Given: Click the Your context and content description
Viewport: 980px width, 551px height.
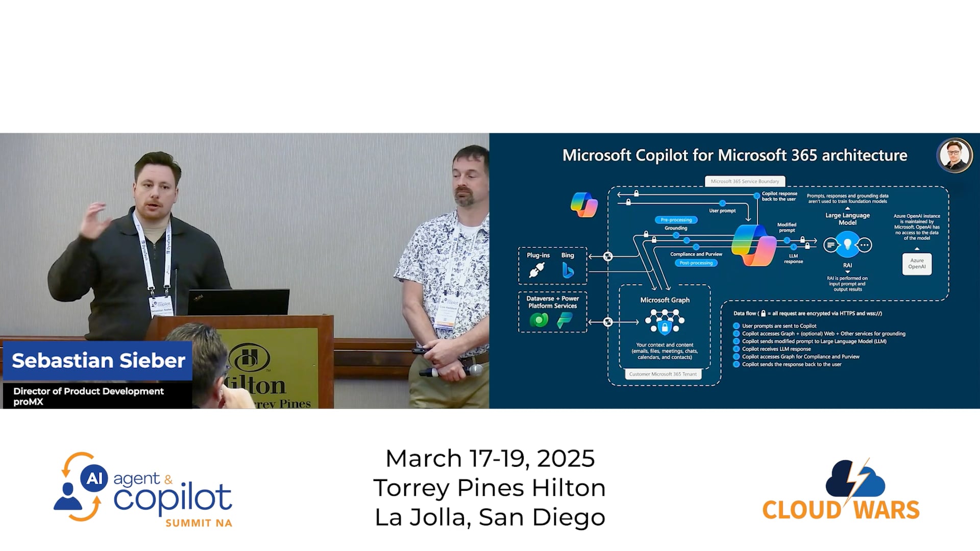Looking at the screenshot, I should 665,351.
